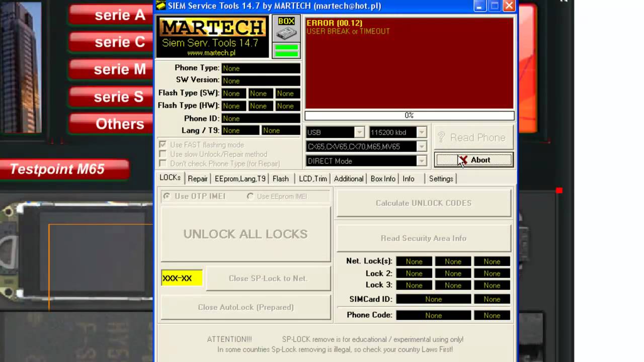This screenshot has height=362, width=644.
Task: Click the Phone ID value field
Action: 261,118
